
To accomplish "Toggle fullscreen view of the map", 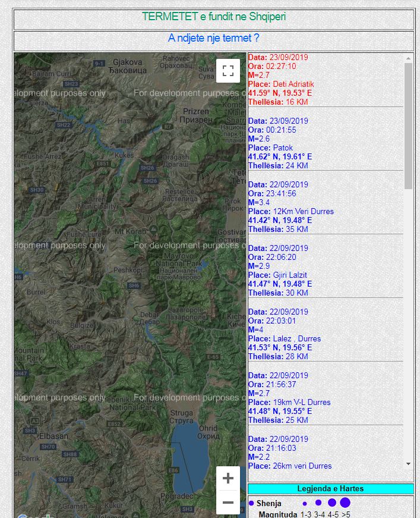I will [228, 71].
